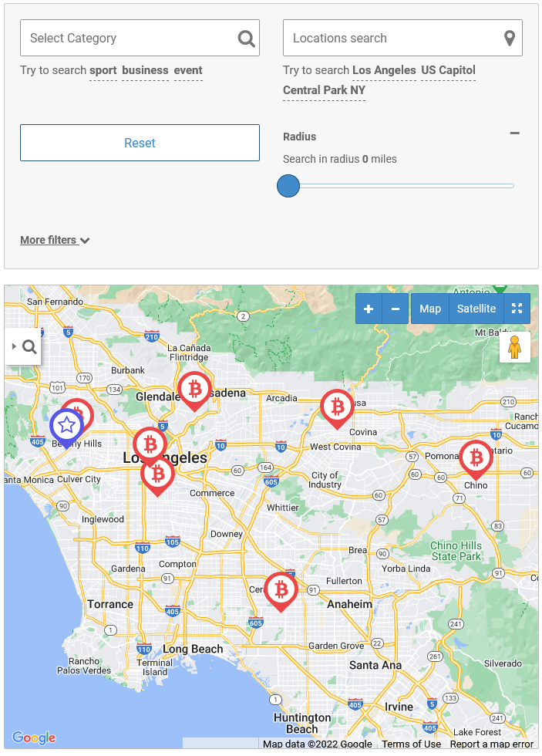Click the Anaheim map label
The height and width of the screenshot is (756, 542).
(x=350, y=604)
